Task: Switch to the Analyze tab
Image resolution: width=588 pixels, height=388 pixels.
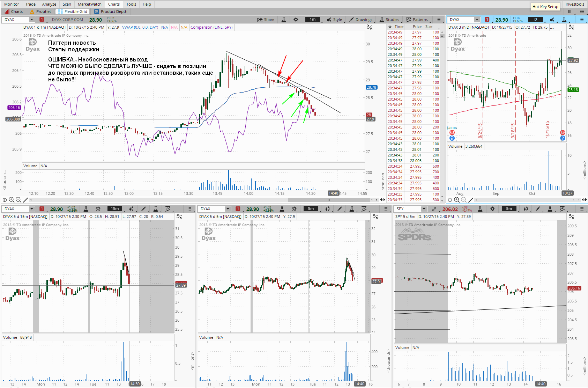Action: [x=49, y=4]
